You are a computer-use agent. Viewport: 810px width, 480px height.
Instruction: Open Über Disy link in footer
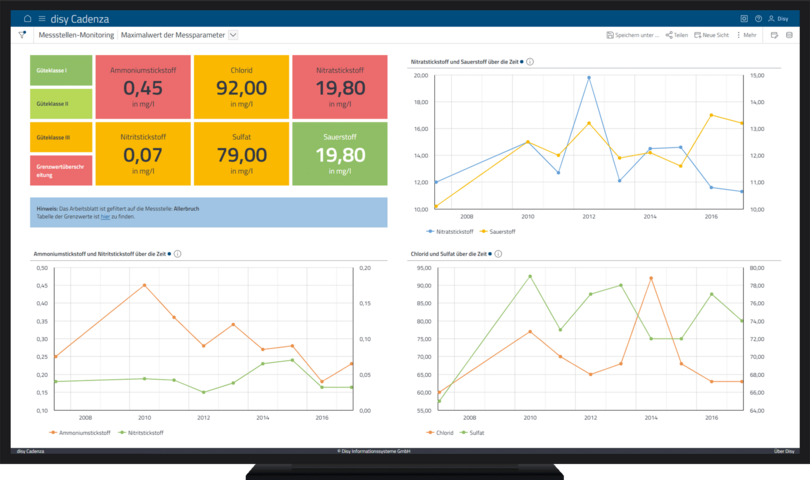tap(784, 451)
